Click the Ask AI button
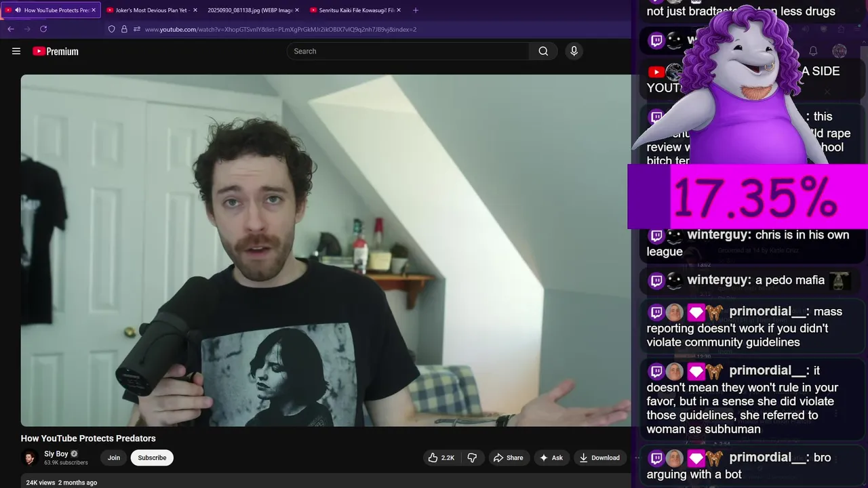The width and height of the screenshot is (868, 488). click(551, 457)
